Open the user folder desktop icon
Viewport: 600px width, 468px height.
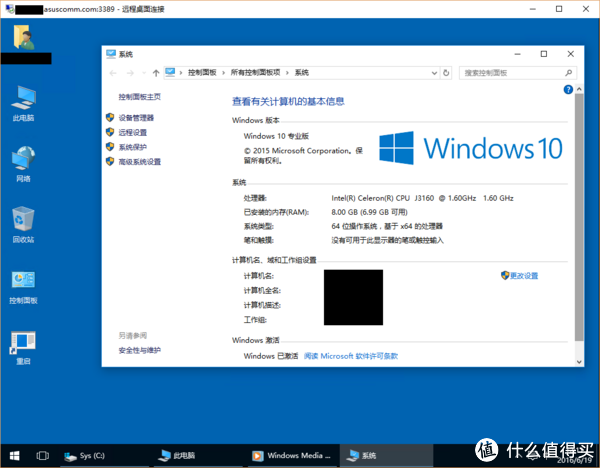coord(24,37)
